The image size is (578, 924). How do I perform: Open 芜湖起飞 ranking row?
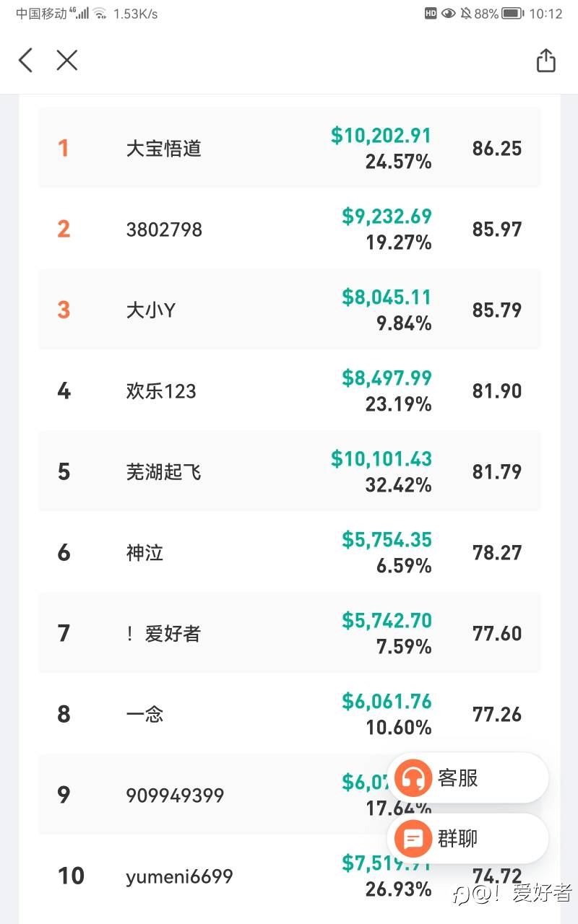(x=164, y=472)
